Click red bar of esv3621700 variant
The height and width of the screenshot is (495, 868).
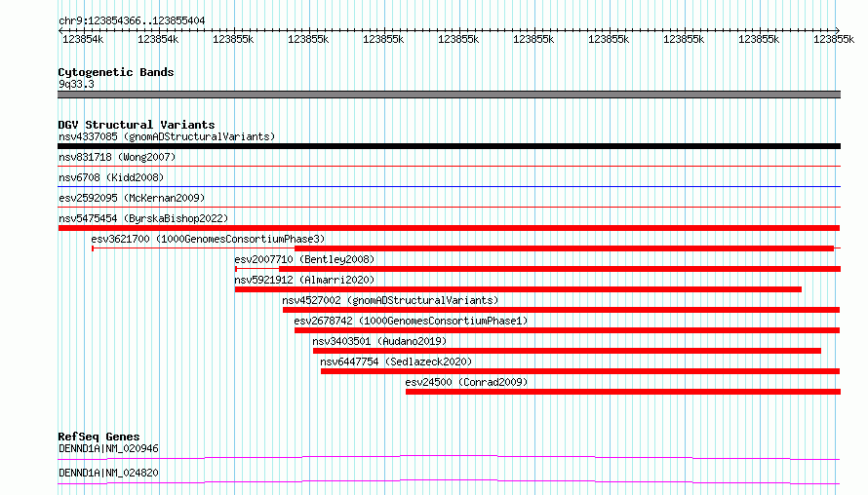564,248
